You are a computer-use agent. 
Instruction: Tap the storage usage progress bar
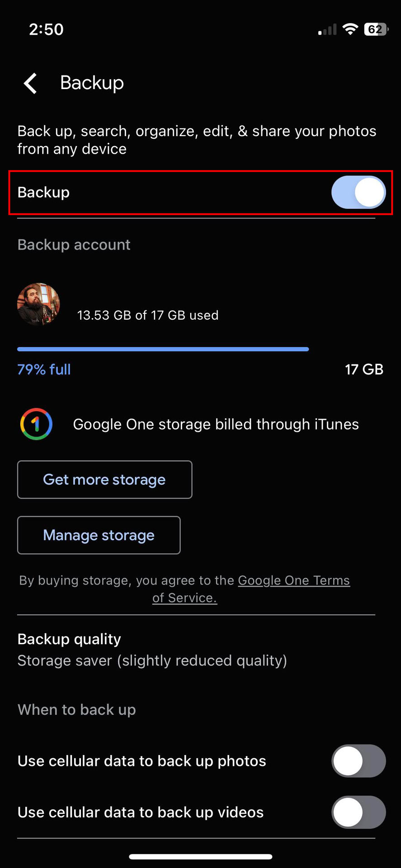coord(163,349)
